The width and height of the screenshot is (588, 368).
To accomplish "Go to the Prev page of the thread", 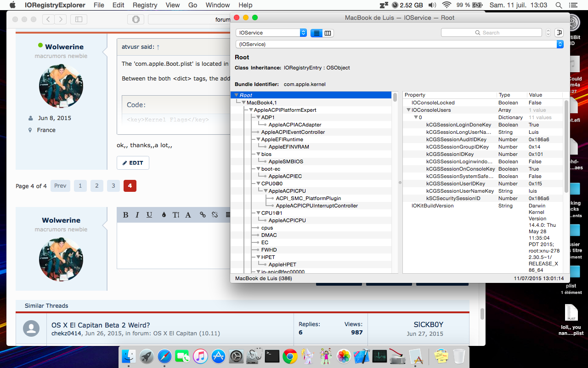I will pyautogui.click(x=60, y=186).
